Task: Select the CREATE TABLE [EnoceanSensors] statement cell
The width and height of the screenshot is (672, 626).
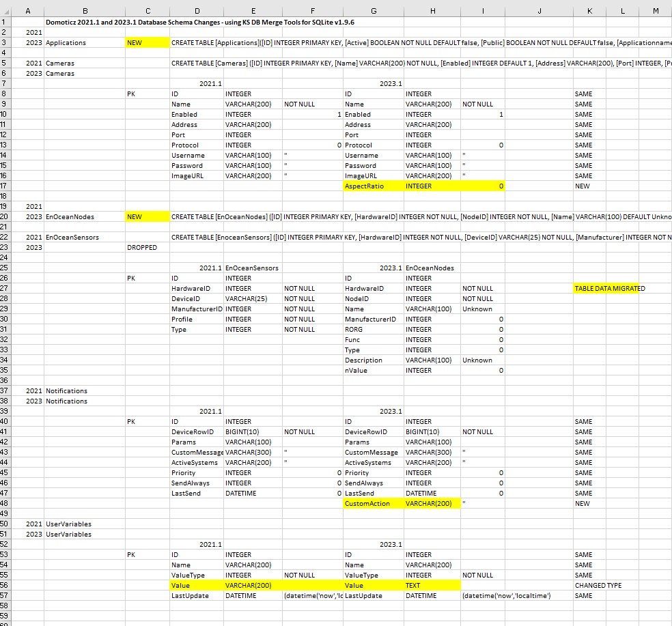Action: tap(421, 238)
